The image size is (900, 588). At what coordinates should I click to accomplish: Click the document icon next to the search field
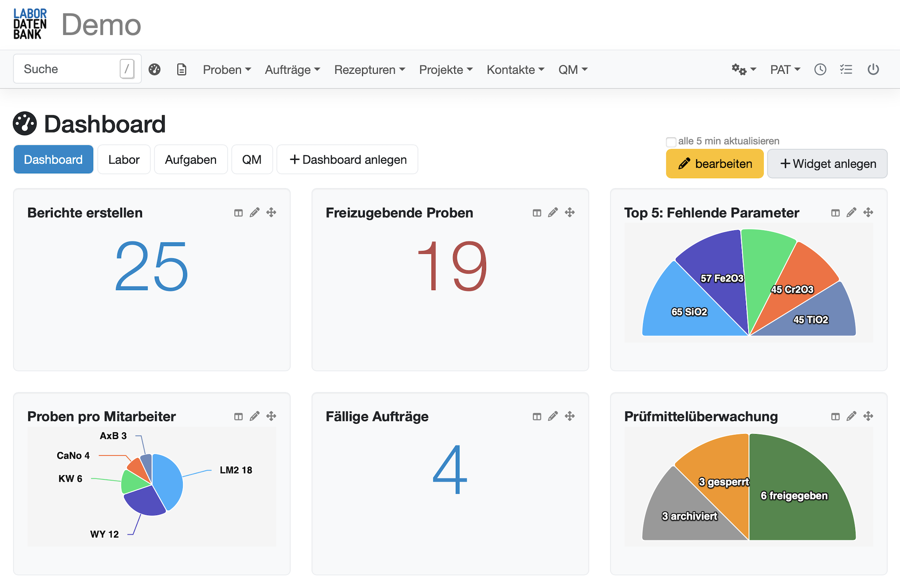click(182, 69)
